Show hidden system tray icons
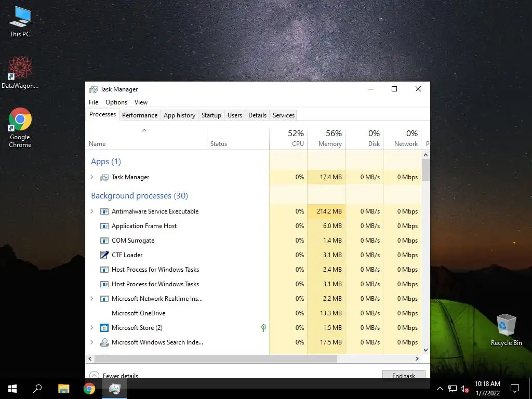 coord(440,389)
